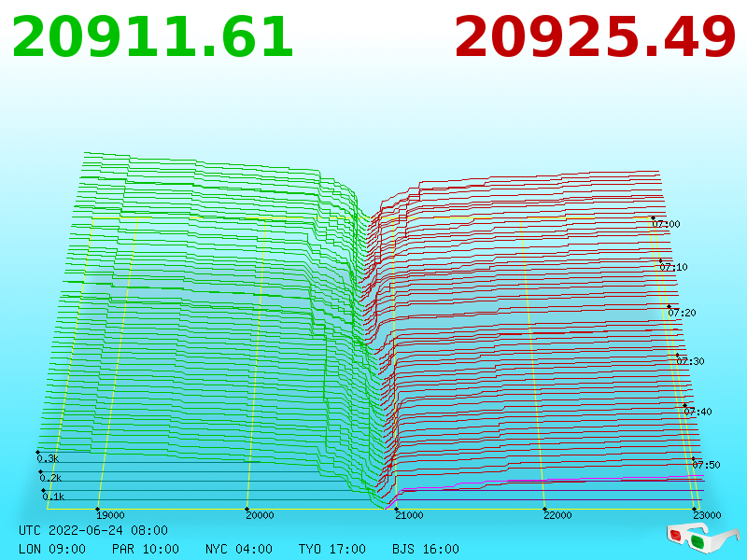
Task: Click the 23000 price axis label
Action: (x=707, y=515)
